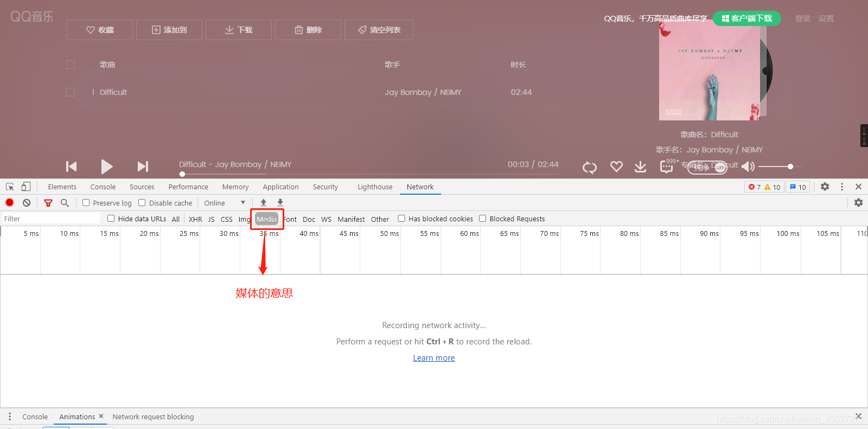The height and width of the screenshot is (429, 868).
Task: Check the Difficult song row checkbox
Action: pos(71,92)
